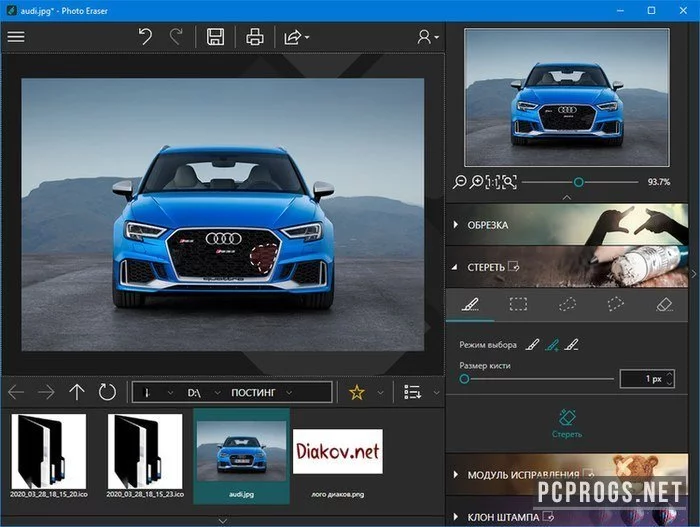Select the rectangle selection tool tab

click(518, 305)
